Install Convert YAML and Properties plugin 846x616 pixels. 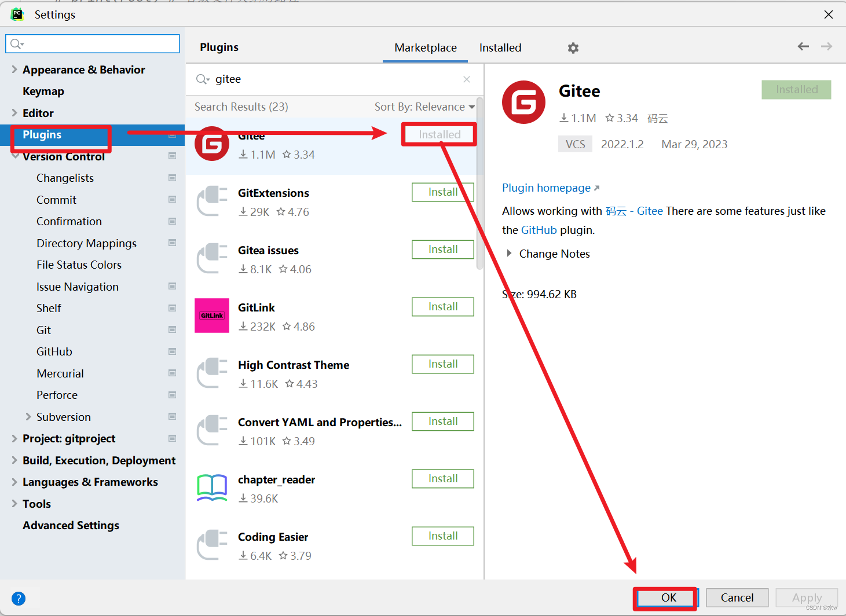tap(443, 421)
